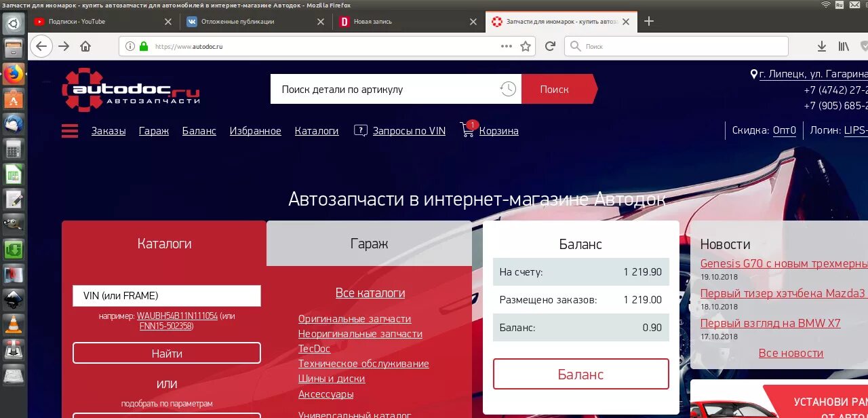This screenshot has width=868, height=418.
Task: Click the VIN request question icon
Action: [x=361, y=130]
